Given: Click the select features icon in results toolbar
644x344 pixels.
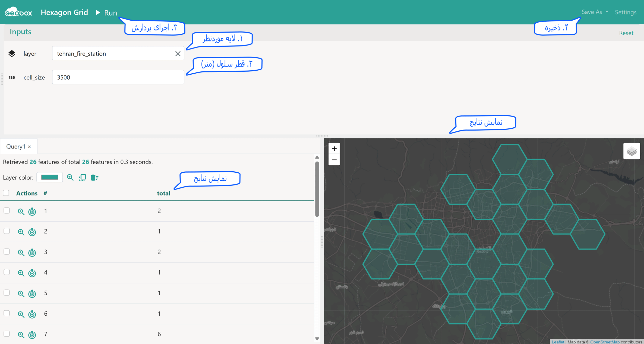Looking at the screenshot, I should click(82, 177).
